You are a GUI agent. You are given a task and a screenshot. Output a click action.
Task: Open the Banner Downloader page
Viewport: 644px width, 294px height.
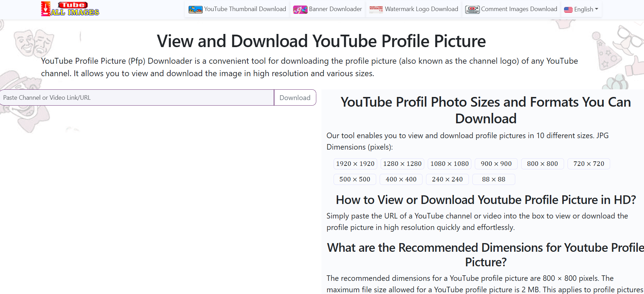click(327, 9)
